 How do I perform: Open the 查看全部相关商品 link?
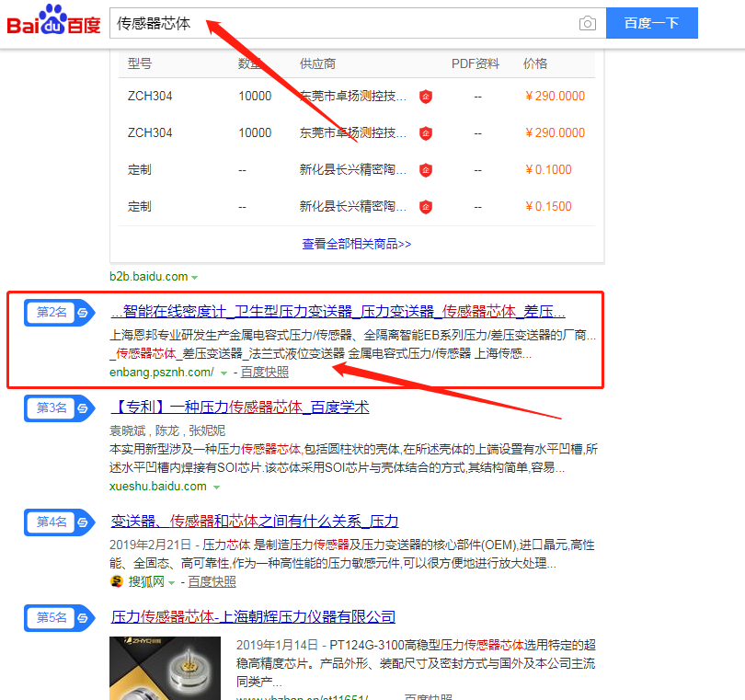pyautogui.click(x=357, y=246)
